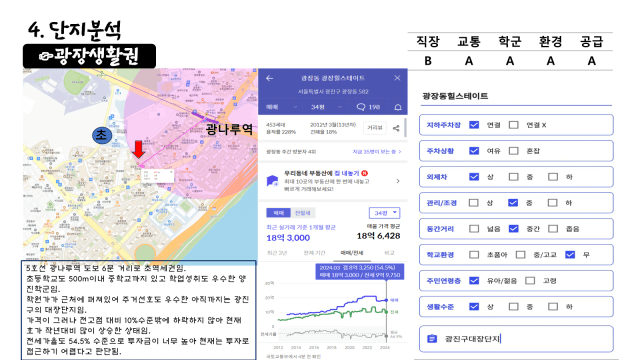Switch to 전월세 price toggle

click(x=302, y=213)
